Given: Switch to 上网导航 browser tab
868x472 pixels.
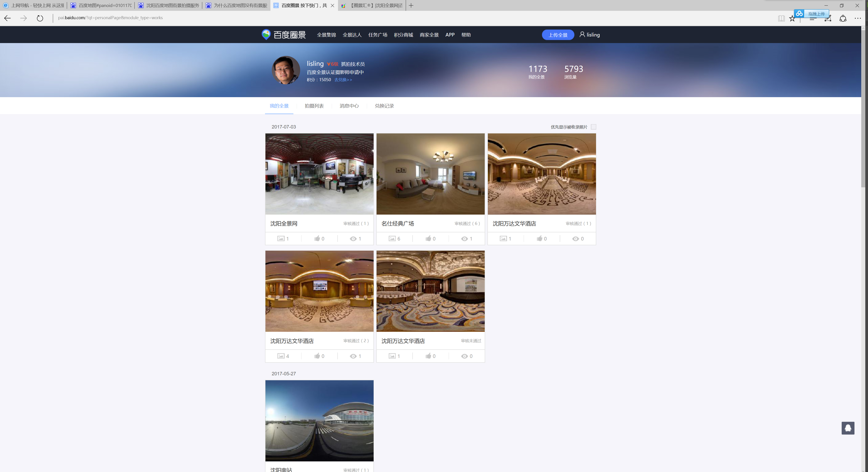Looking at the screenshot, I should tap(34, 5).
